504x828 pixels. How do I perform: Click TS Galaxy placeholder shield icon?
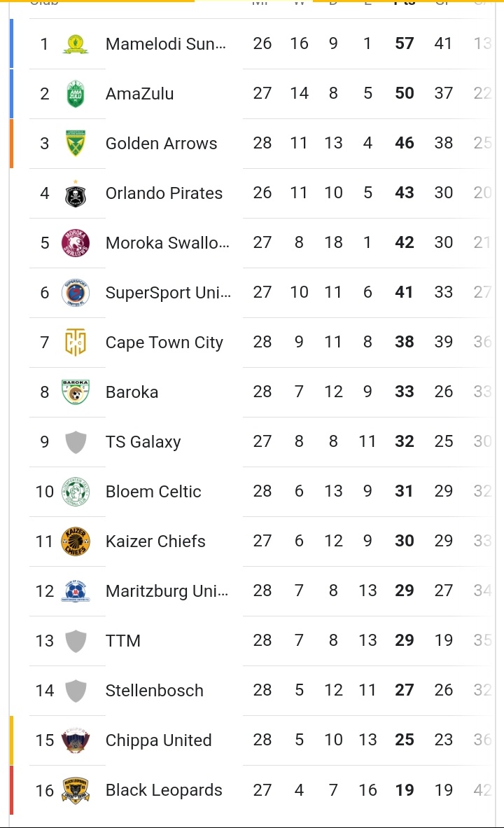tap(76, 442)
